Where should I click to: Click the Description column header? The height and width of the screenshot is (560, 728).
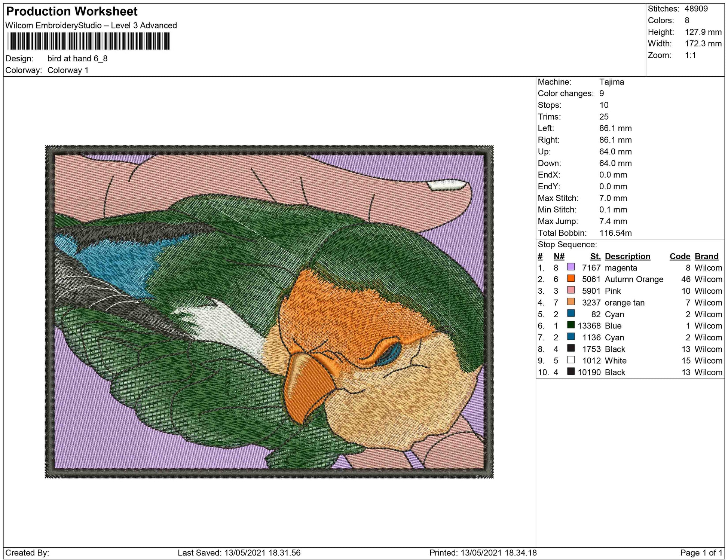[627, 256]
